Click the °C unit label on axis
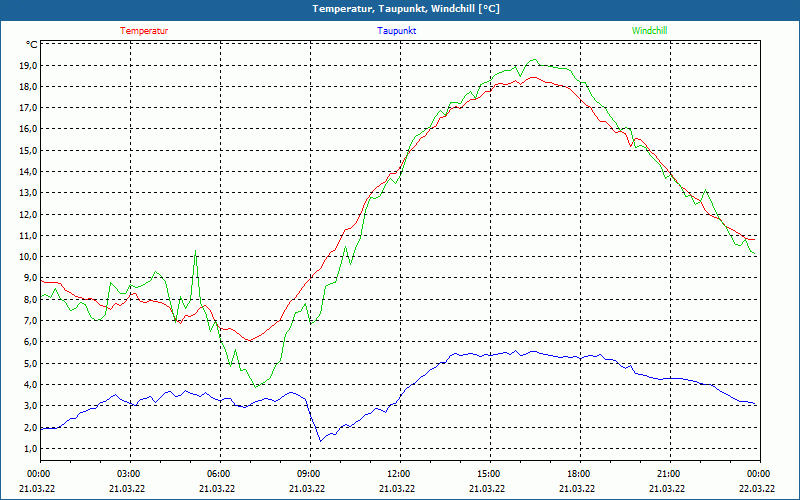 pyautogui.click(x=32, y=44)
